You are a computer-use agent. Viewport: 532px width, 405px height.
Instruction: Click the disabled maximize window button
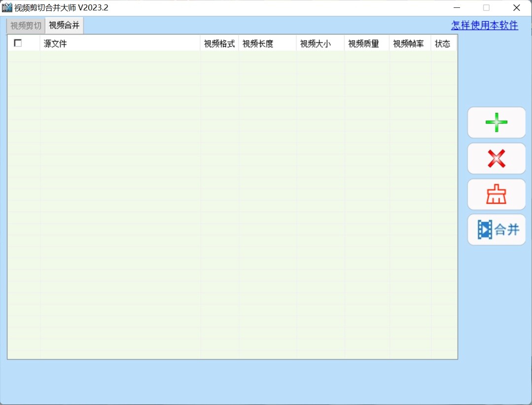486,7
